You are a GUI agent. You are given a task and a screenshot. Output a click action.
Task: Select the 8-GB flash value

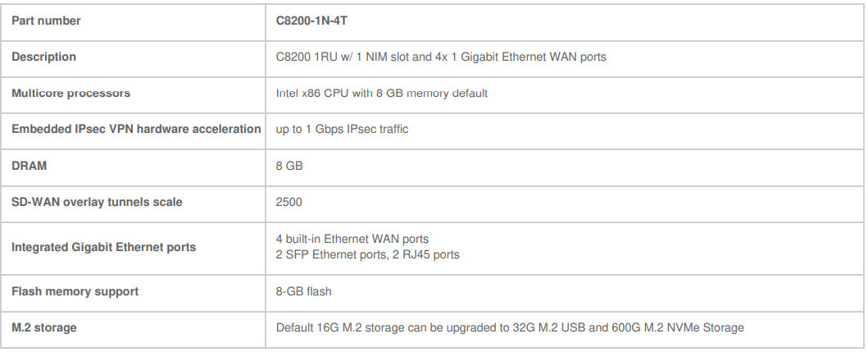click(303, 291)
